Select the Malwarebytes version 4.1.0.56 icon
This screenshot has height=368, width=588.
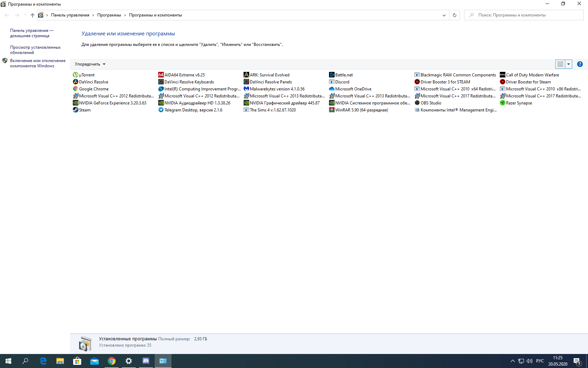(x=246, y=89)
